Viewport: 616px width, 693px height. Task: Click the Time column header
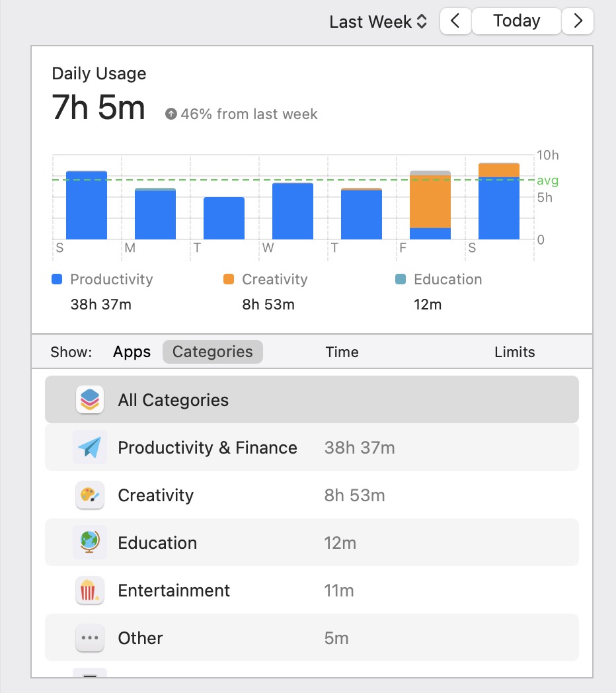click(x=342, y=352)
